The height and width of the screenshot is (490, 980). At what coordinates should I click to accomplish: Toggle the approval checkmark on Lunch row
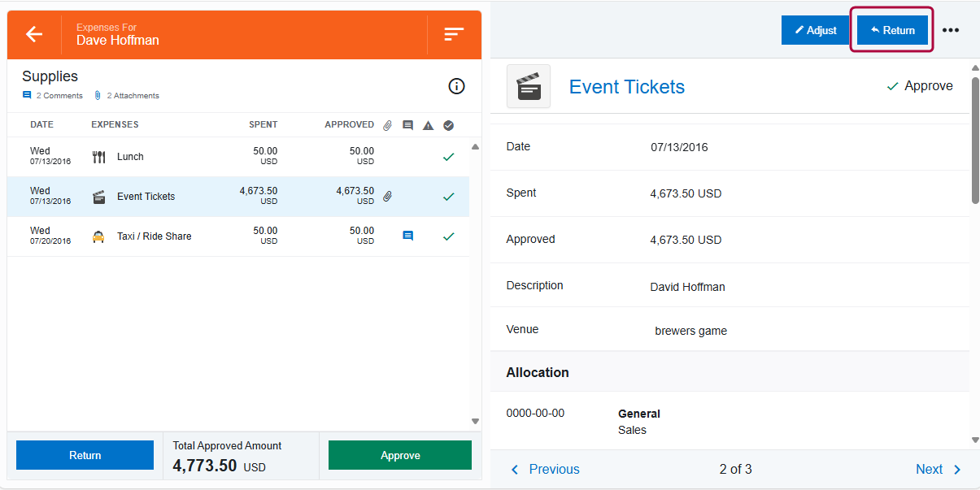pos(448,157)
